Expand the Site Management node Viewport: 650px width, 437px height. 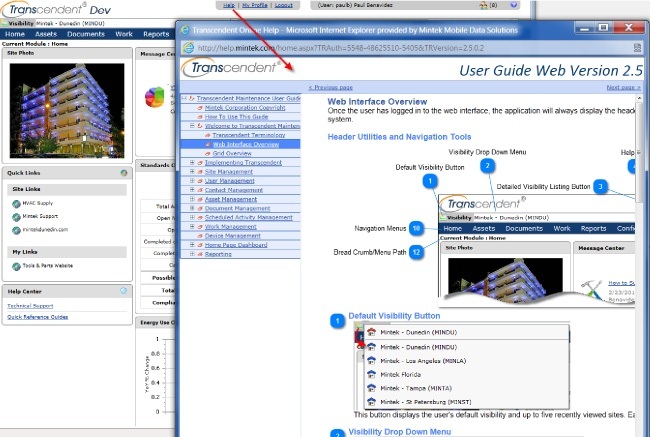pos(192,171)
